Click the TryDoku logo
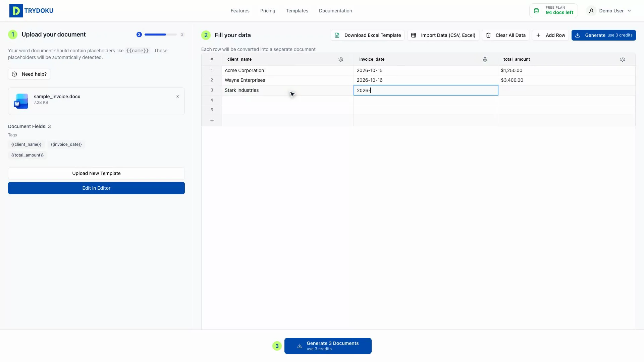 [x=31, y=11]
